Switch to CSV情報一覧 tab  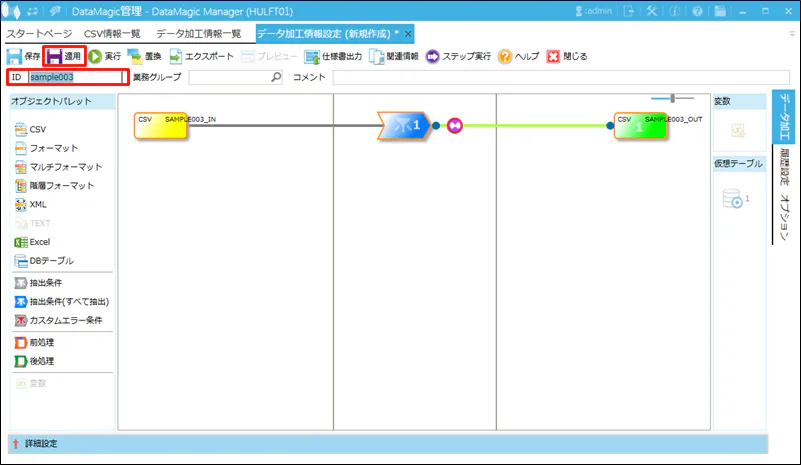coord(112,34)
